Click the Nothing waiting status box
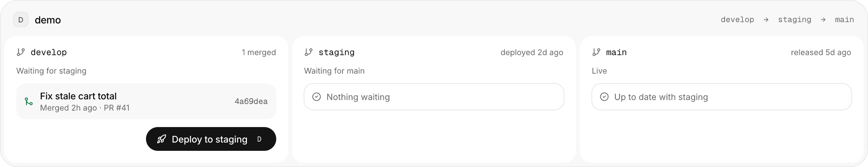The height and width of the screenshot is (167, 868). 434,97
